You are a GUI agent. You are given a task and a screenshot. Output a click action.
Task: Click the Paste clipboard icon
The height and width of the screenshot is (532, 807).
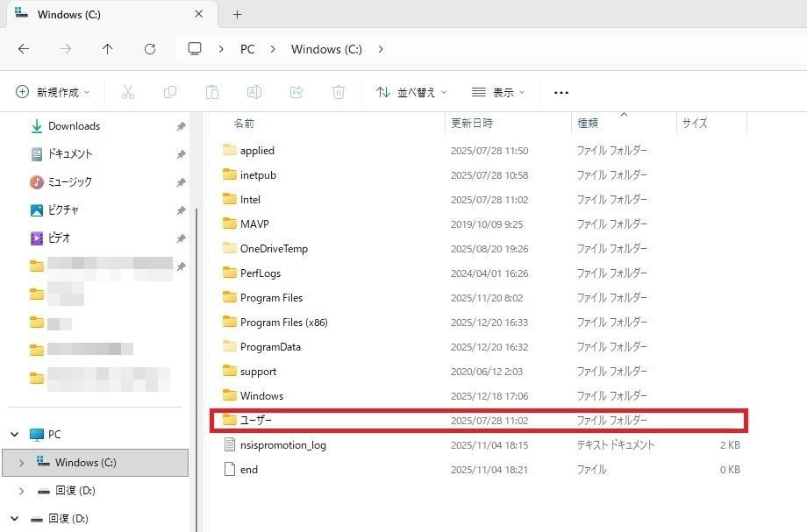point(211,92)
